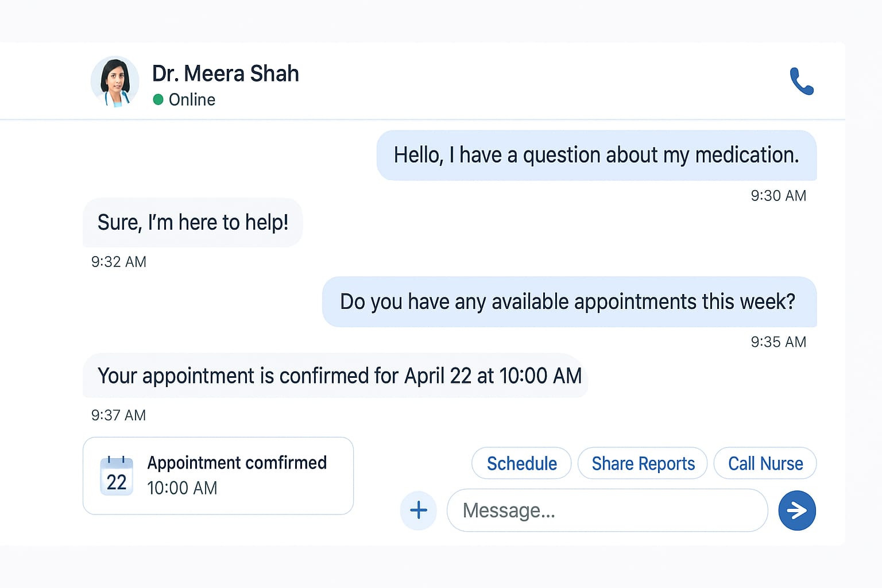Click the Dr. Meera Shah name header
The width and height of the screenshot is (882, 588).
coord(225,73)
